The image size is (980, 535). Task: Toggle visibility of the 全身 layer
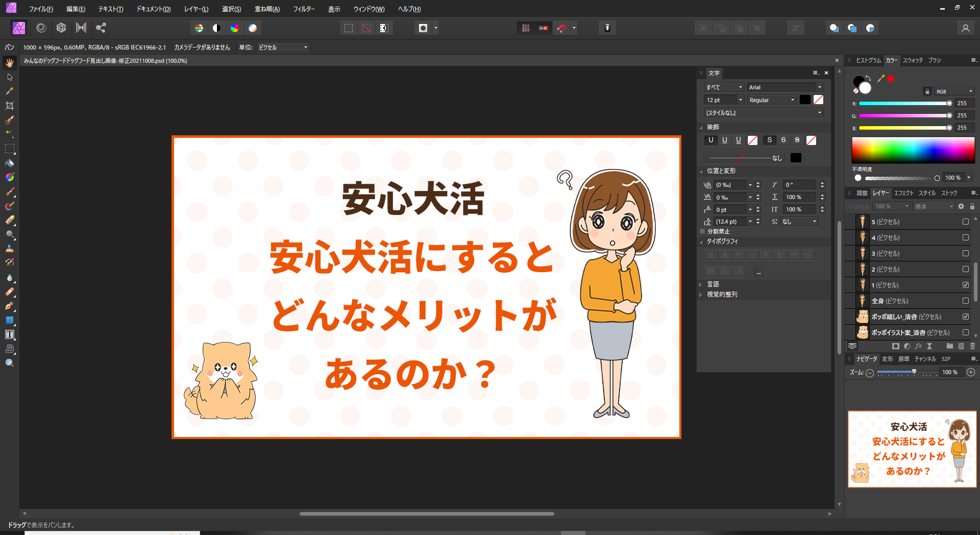tap(966, 301)
